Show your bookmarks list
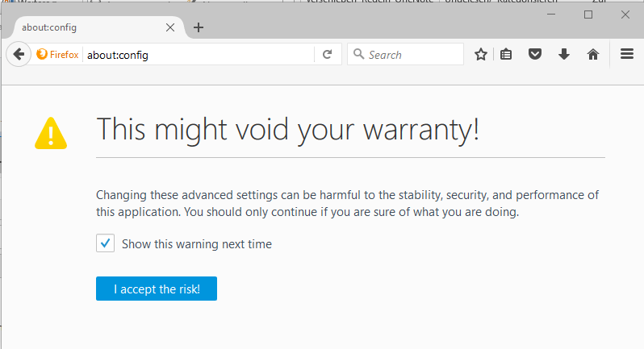Viewport: 644px width, 349px height. (x=507, y=55)
